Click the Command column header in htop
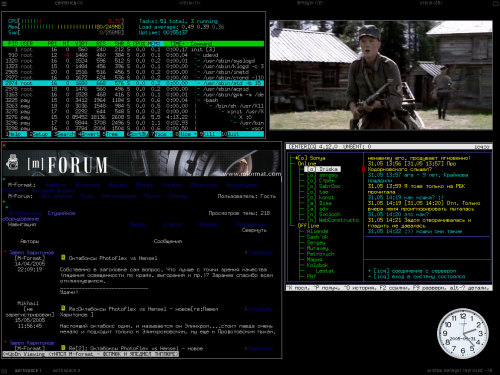The image size is (500, 375). pyautogui.click(x=201, y=44)
